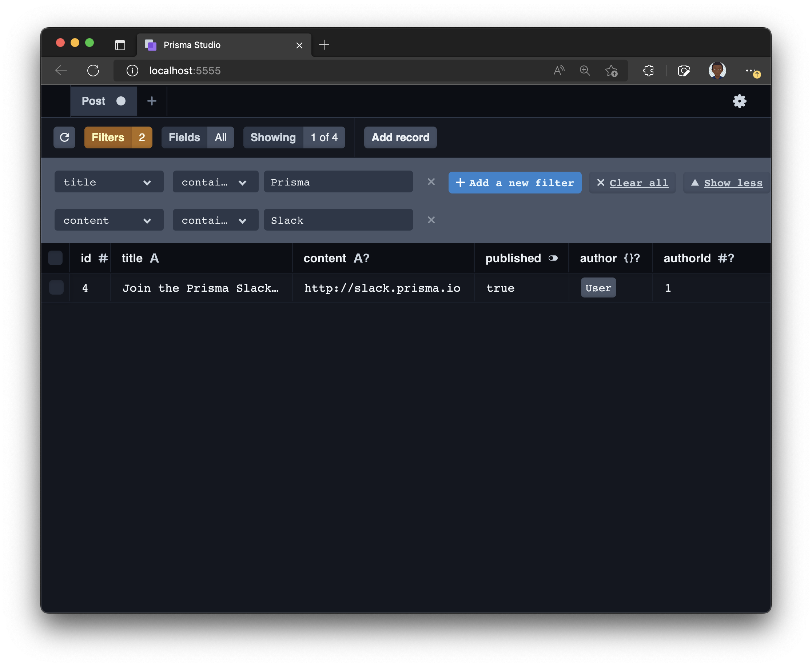Open the user profile avatar
This screenshot has width=812, height=667.
pyautogui.click(x=717, y=71)
